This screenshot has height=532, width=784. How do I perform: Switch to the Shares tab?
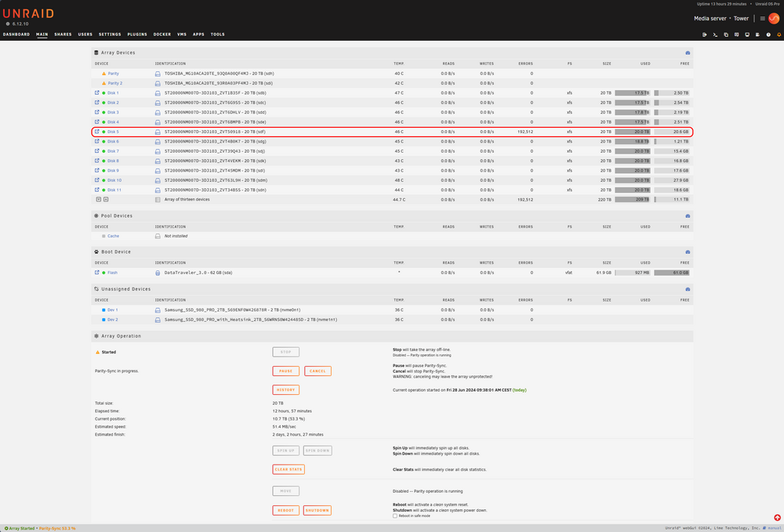63,34
